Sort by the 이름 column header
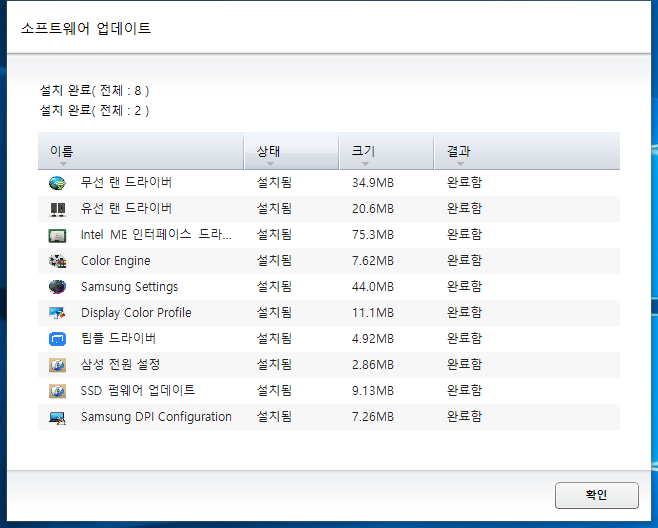658x528 pixels. coord(141,152)
